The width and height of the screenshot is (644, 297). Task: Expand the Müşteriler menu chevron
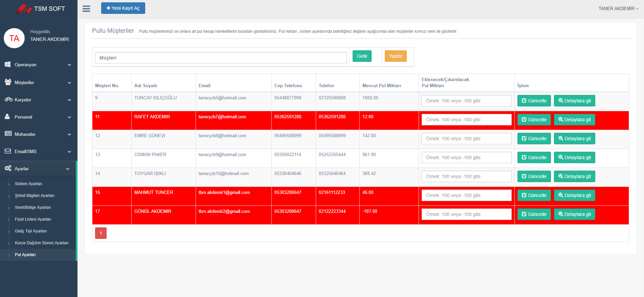[x=69, y=83]
